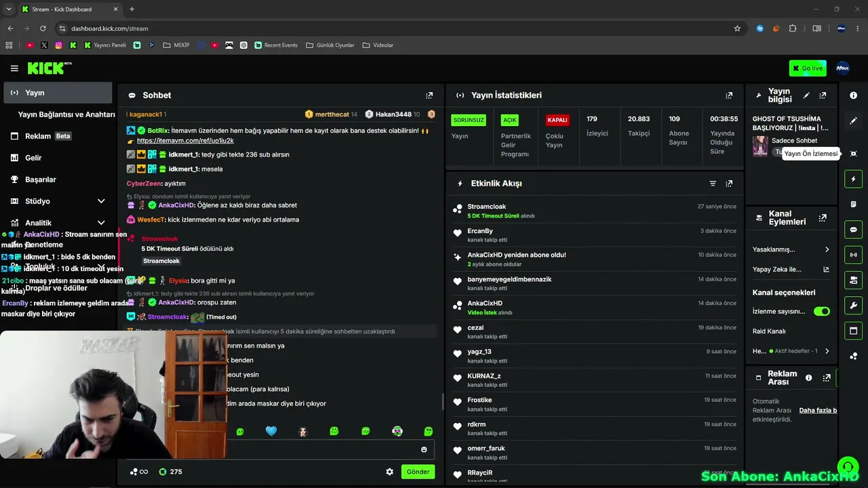This screenshot has height=488, width=868.
Task: Click the info icon in the right rail
Action: tap(853, 96)
